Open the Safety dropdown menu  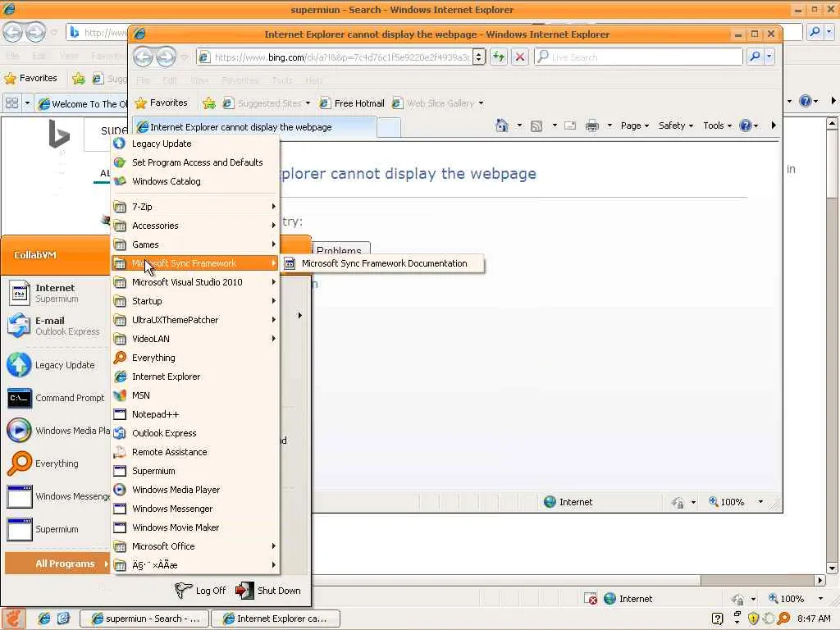(x=676, y=126)
